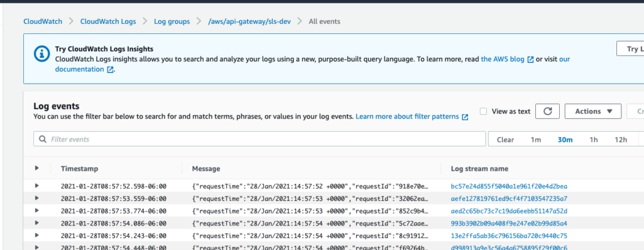Click the Filter events search field

tap(260, 139)
